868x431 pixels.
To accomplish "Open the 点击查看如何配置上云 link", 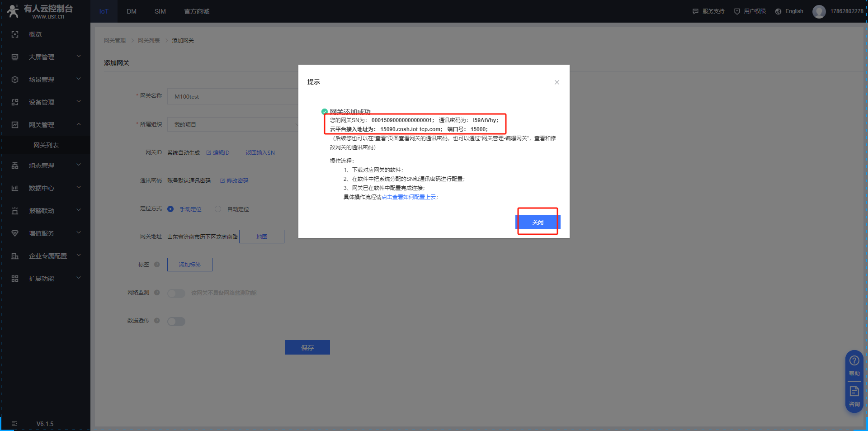I will pos(409,197).
